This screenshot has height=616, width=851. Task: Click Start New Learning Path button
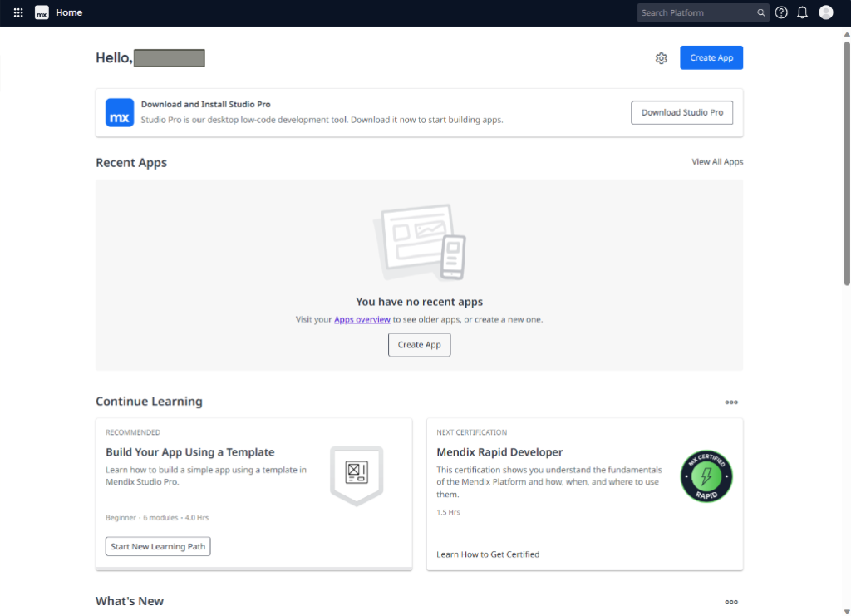click(158, 546)
